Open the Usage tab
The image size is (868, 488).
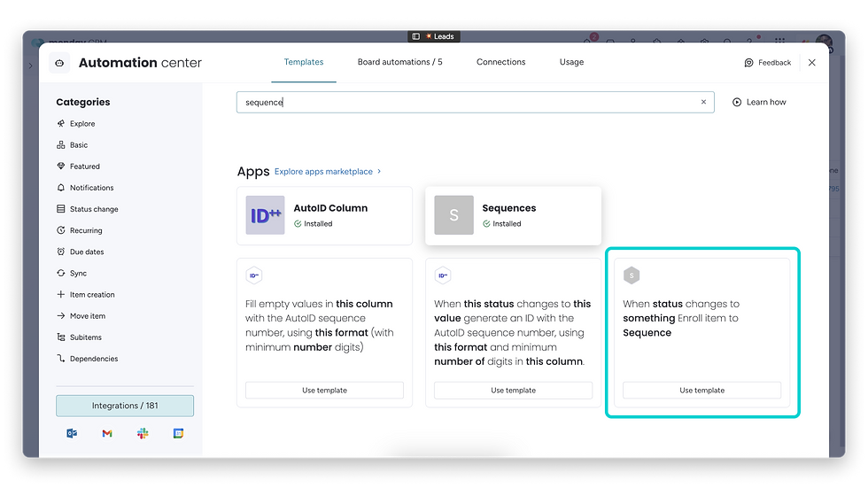click(571, 62)
